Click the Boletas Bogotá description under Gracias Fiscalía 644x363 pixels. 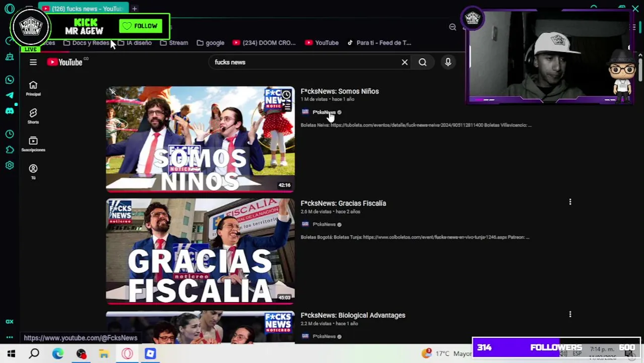tap(415, 237)
